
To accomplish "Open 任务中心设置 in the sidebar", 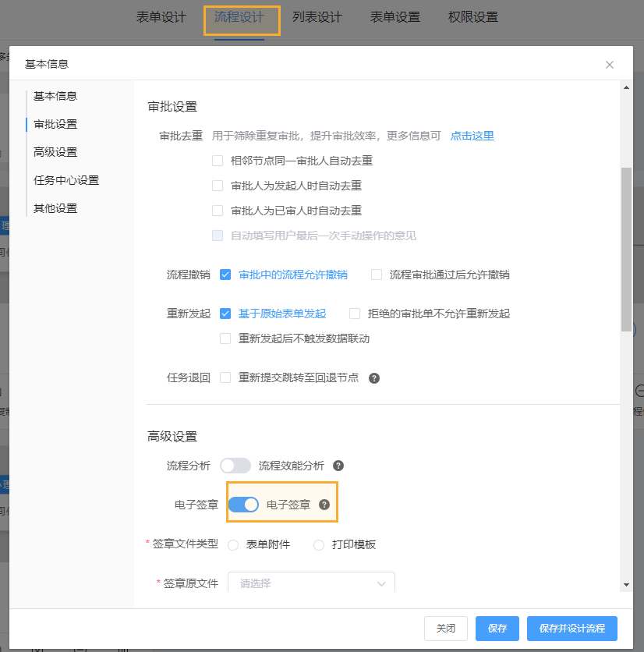I will pyautogui.click(x=68, y=179).
